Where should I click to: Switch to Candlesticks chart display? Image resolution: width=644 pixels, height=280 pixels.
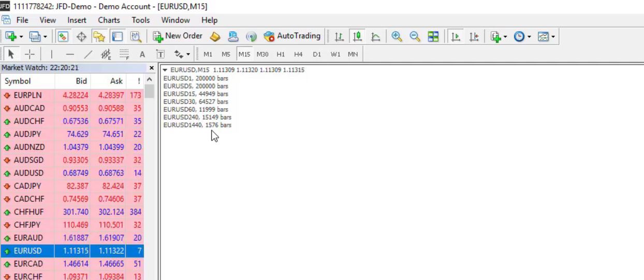pos(357,36)
